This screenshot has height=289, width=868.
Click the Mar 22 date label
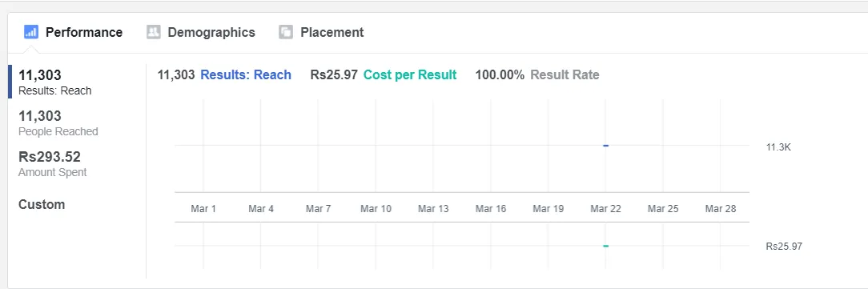pos(605,209)
